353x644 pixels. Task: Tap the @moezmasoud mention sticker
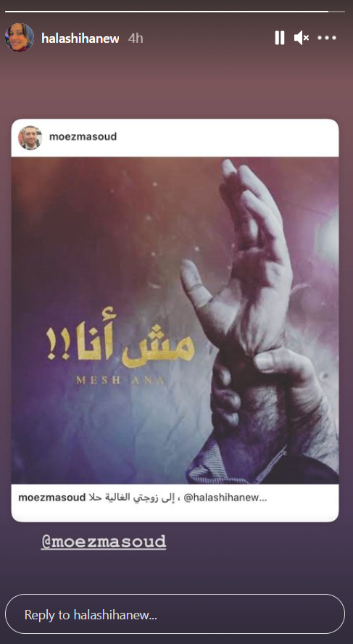tap(104, 542)
